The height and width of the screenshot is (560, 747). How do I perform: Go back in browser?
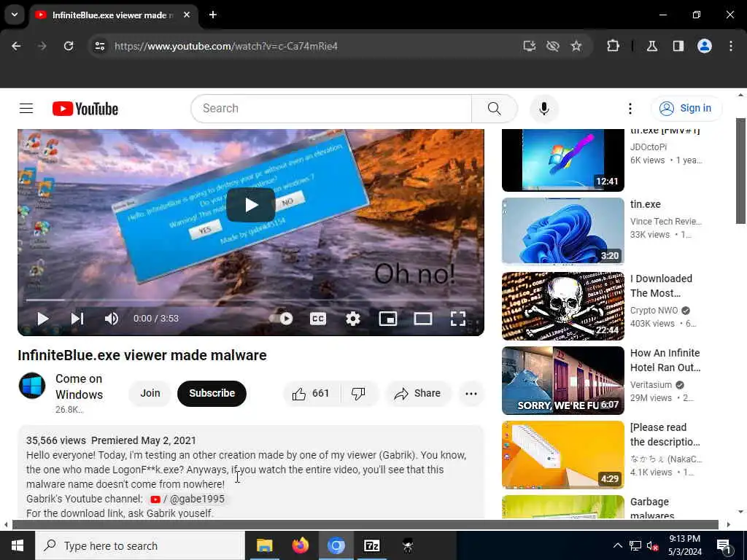(x=16, y=46)
